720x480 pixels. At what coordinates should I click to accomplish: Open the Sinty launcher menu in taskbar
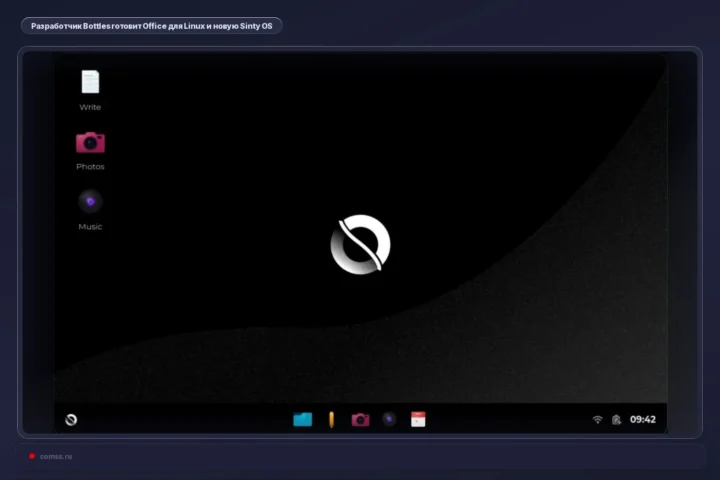[71, 419]
